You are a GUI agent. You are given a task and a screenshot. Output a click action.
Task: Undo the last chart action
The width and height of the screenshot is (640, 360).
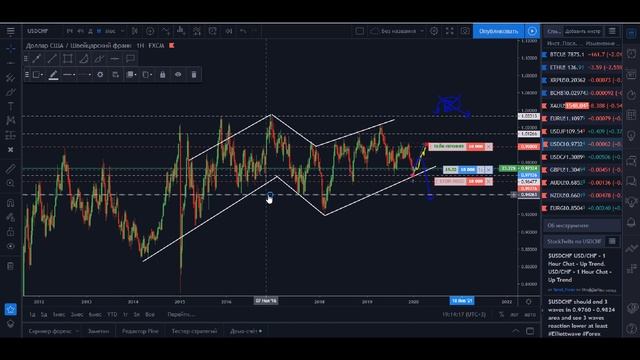coord(243,31)
